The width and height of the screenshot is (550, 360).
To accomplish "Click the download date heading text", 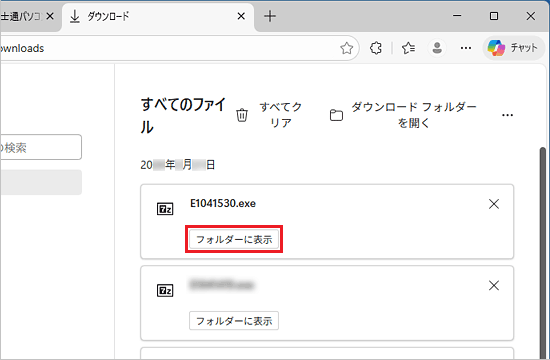I will (178, 165).
